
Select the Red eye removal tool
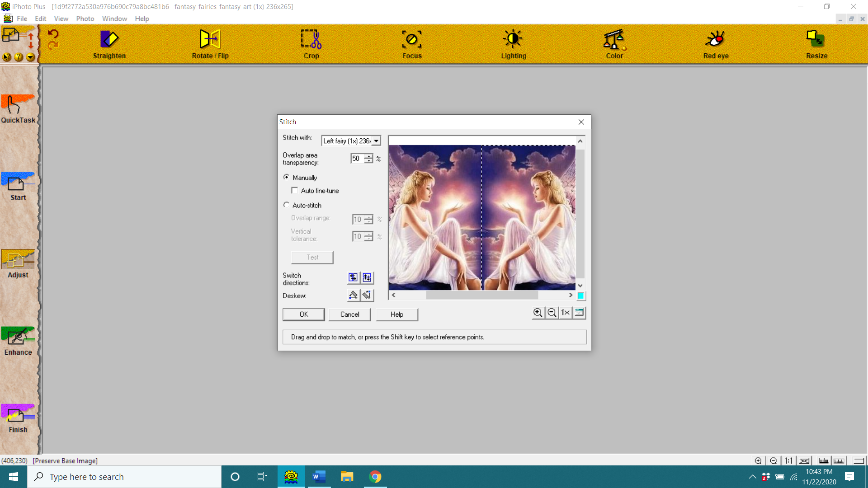716,44
